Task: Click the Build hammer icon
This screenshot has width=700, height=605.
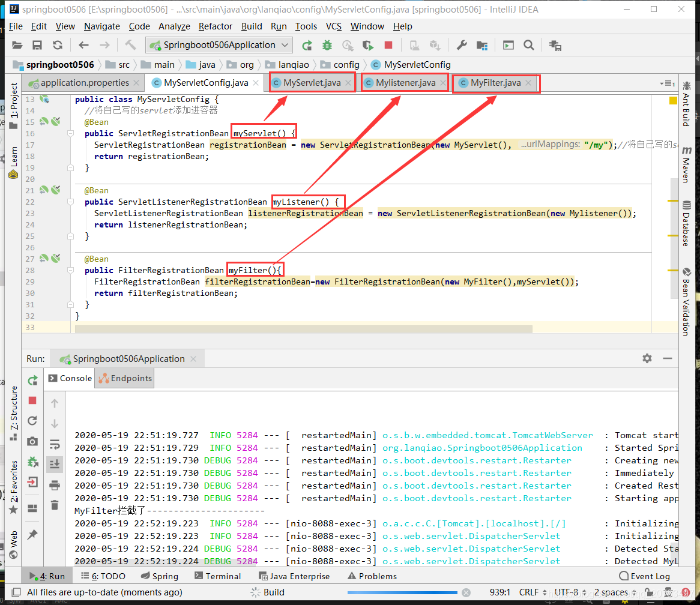Action: point(130,45)
